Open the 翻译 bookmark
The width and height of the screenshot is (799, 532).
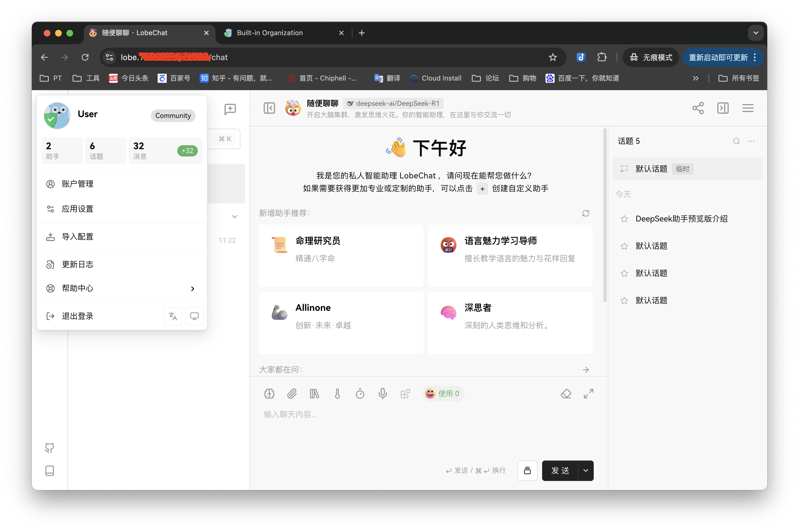pyautogui.click(x=387, y=78)
